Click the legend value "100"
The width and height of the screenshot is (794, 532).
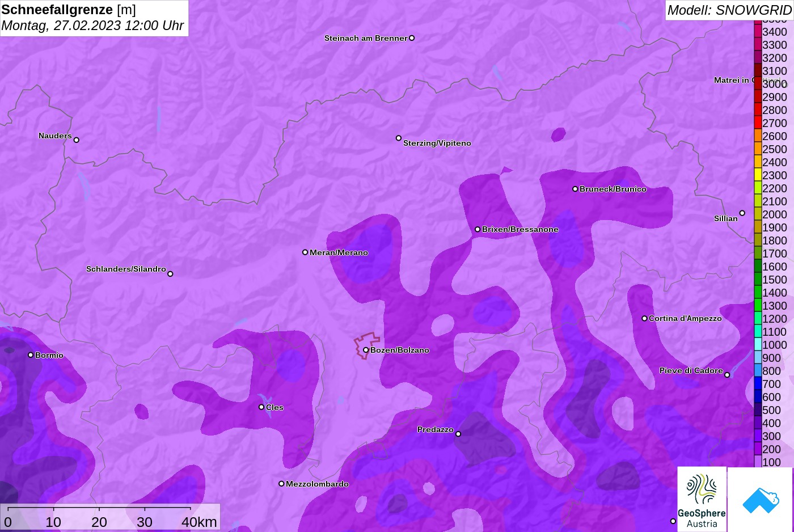pyautogui.click(x=772, y=462)
